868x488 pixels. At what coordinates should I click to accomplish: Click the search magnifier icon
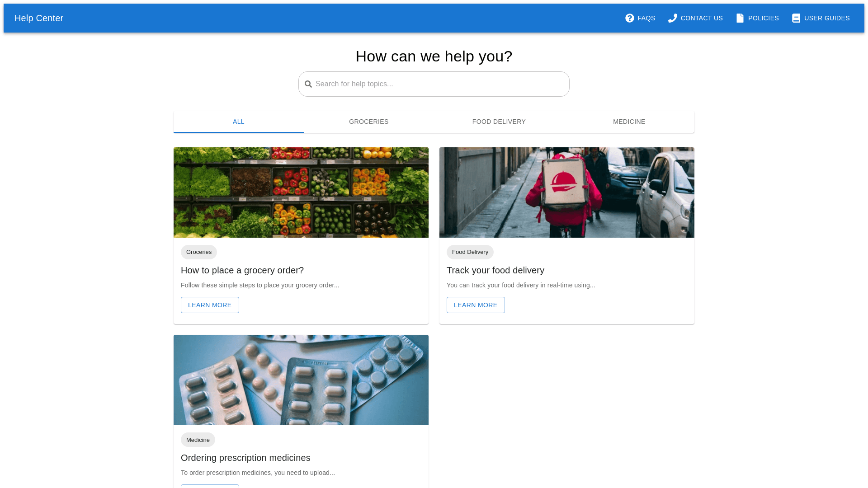[308, 84]
